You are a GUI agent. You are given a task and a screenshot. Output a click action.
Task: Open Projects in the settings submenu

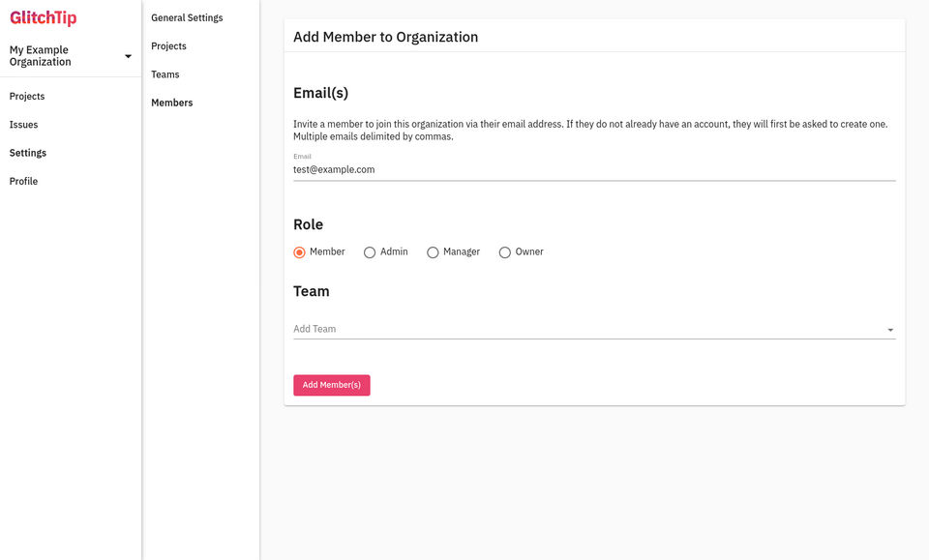coord(168,46)
